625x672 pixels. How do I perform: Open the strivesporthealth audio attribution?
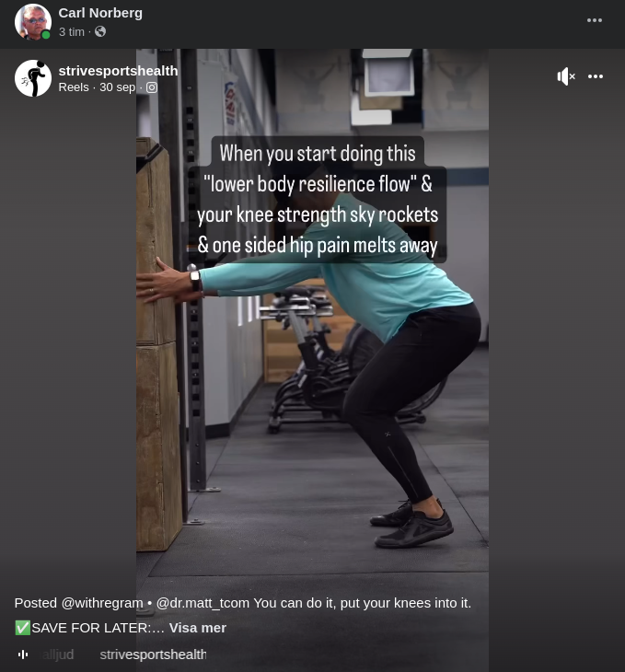[x=153, y=655]
